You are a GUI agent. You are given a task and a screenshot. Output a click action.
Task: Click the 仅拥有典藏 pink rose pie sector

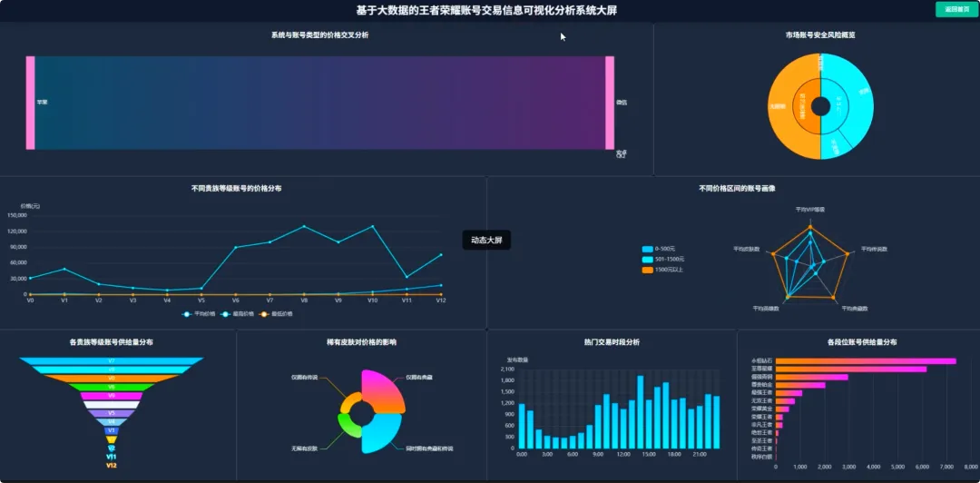click(381, 391)
